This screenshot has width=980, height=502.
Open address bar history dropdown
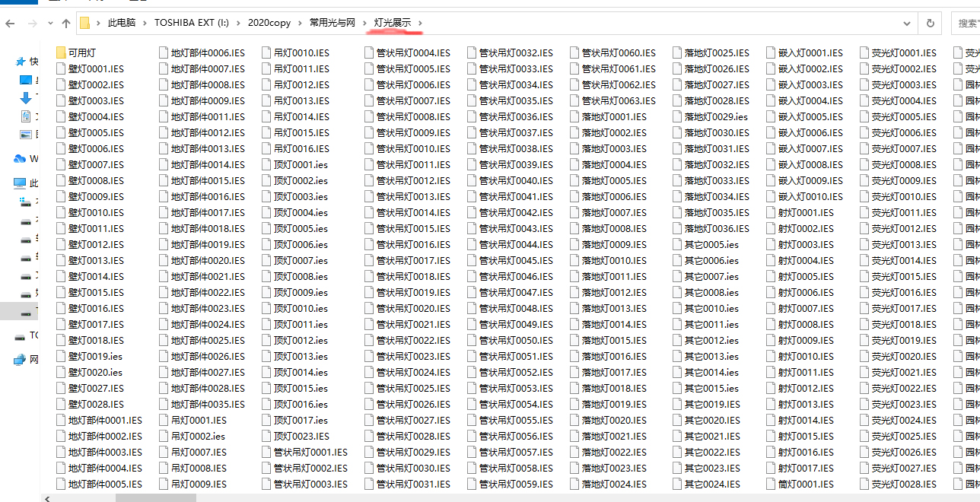(907, 23)
